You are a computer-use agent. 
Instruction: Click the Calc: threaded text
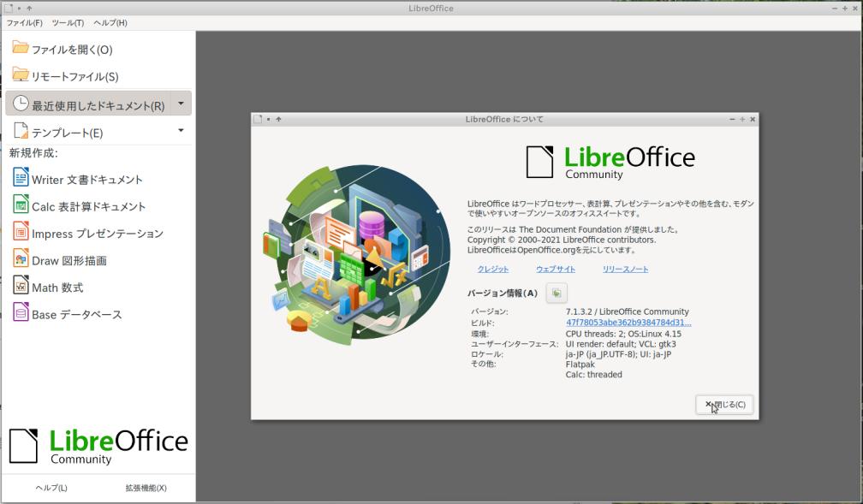tap(594, 375)
